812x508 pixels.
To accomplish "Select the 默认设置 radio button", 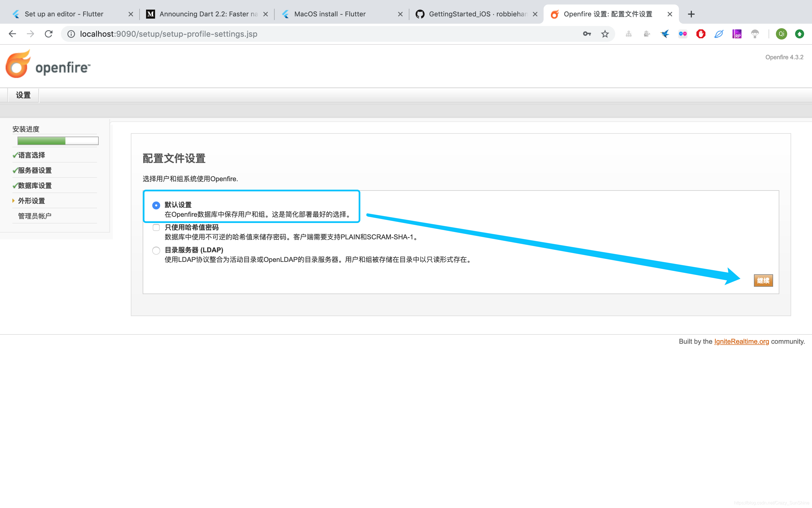I will pos(156,205).
